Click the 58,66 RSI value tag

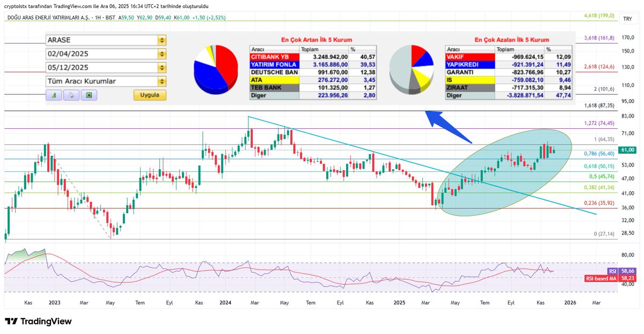[x=627, y=272]
